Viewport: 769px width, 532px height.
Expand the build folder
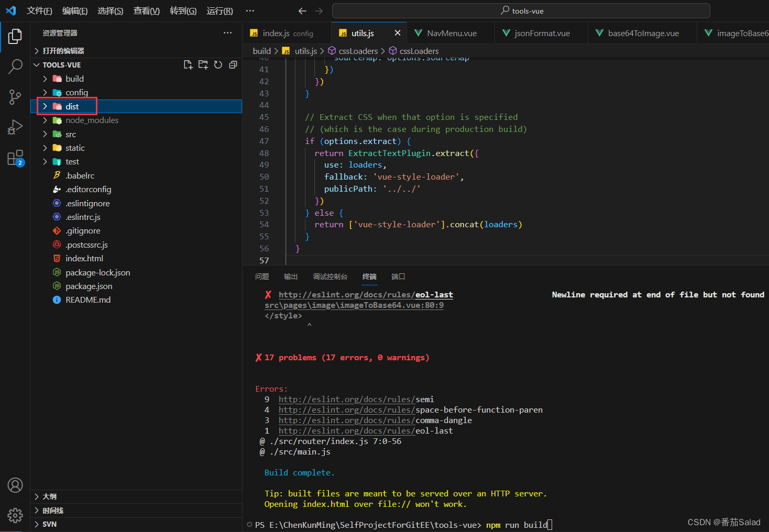[x=136, y=79]
